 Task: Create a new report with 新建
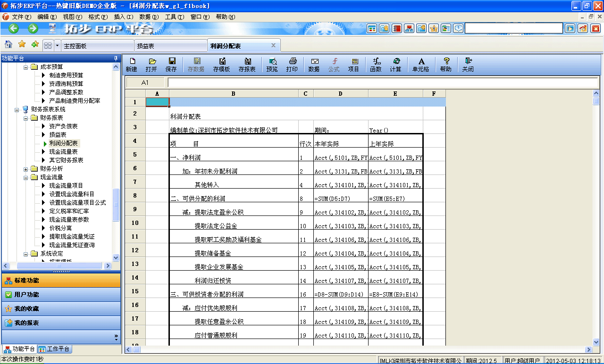133,64
